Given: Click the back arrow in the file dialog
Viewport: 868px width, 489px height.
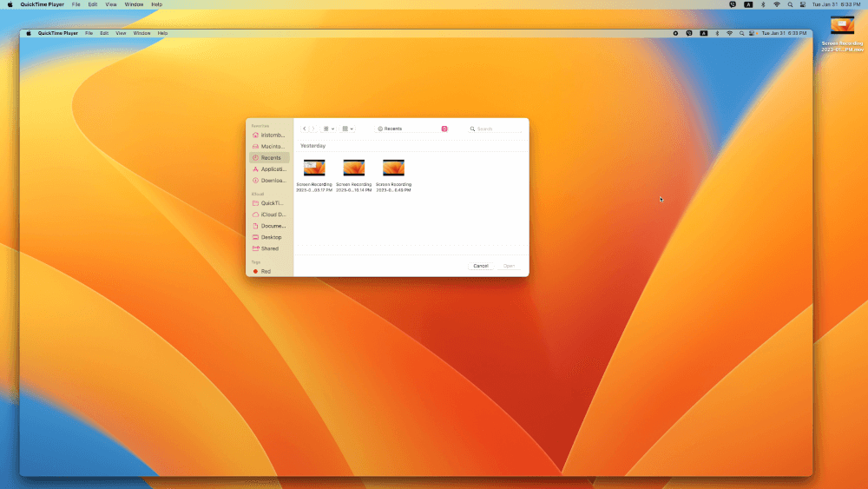Looking at the screenshot, I should 304,129.
